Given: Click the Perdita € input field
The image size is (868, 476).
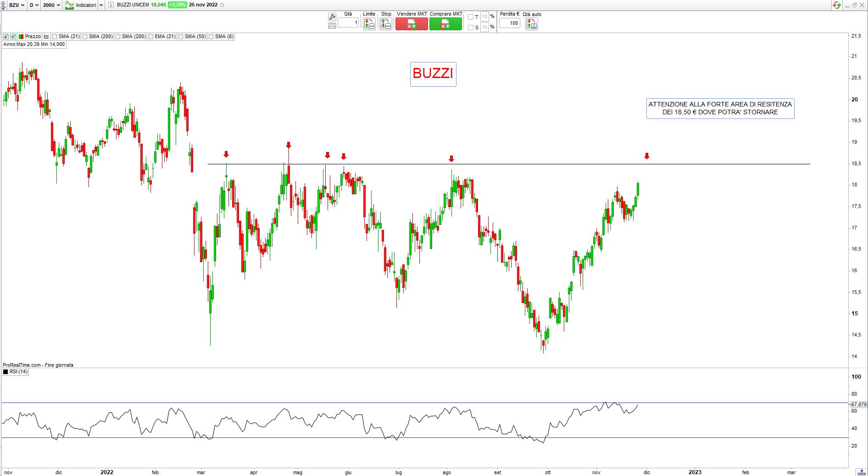Looking at the screenshot, I should [510, 23].
